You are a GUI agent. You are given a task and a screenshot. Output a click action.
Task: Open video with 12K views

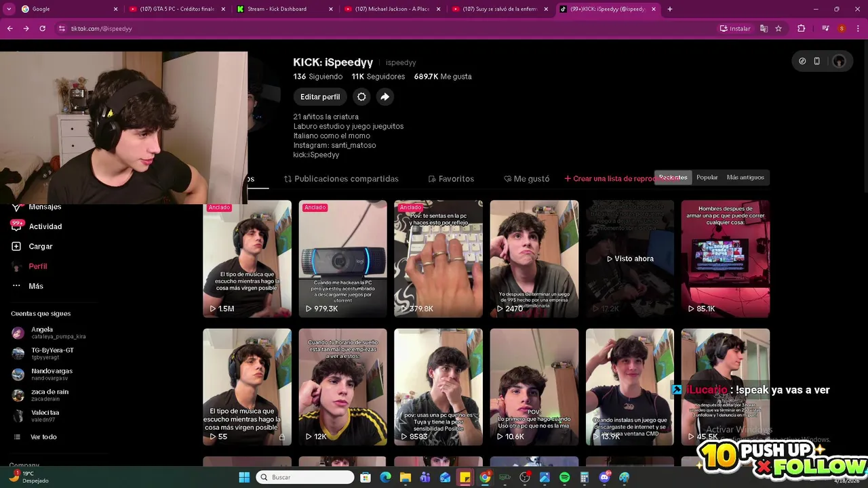pos(342,387)
